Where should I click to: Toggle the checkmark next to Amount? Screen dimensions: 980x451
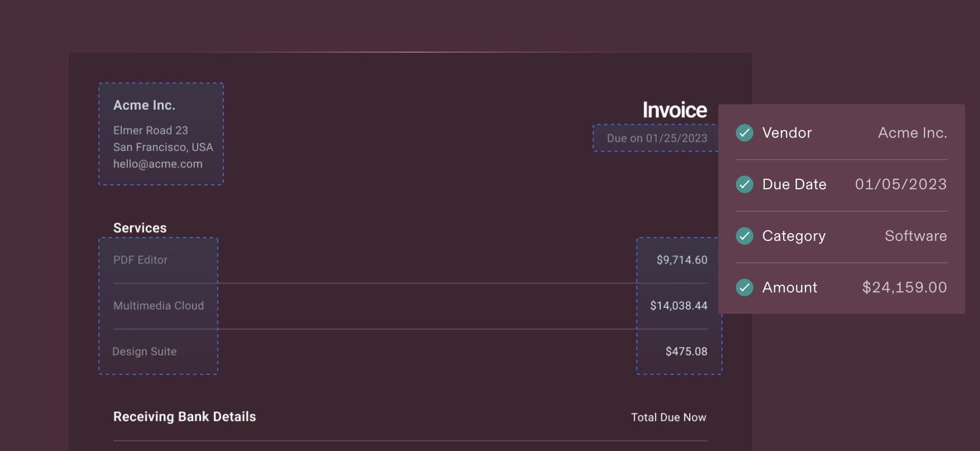click(x=745, y=287)
